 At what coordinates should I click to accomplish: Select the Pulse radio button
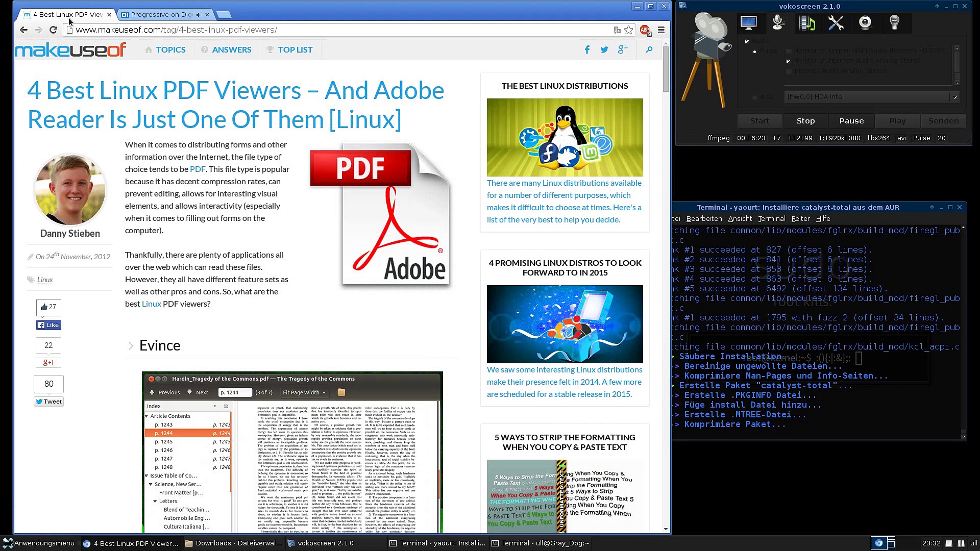point(755,51)
